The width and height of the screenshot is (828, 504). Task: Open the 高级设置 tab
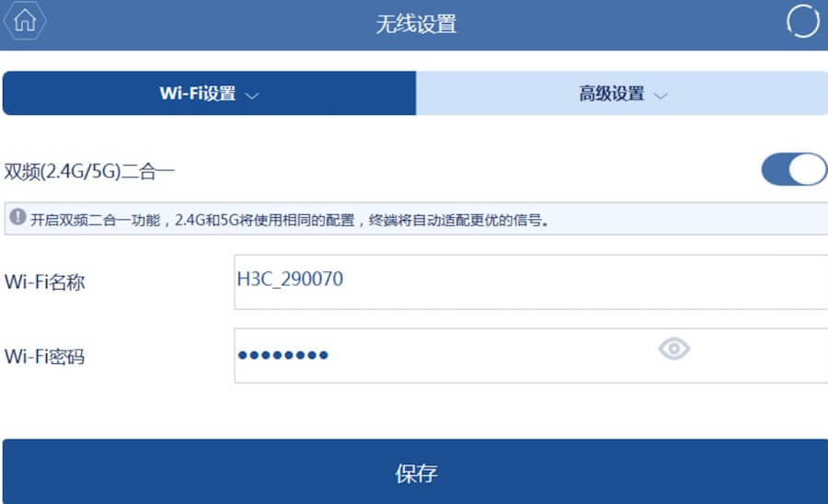612,94
